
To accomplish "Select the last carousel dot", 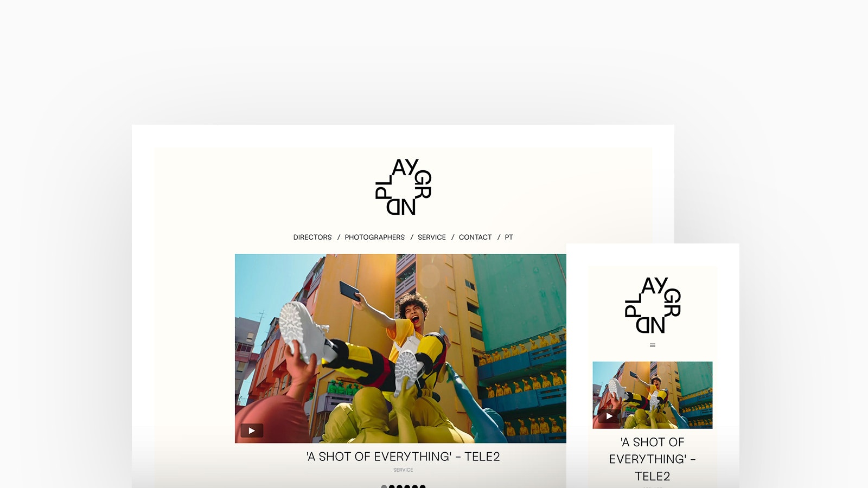I will tap(423, 486).
